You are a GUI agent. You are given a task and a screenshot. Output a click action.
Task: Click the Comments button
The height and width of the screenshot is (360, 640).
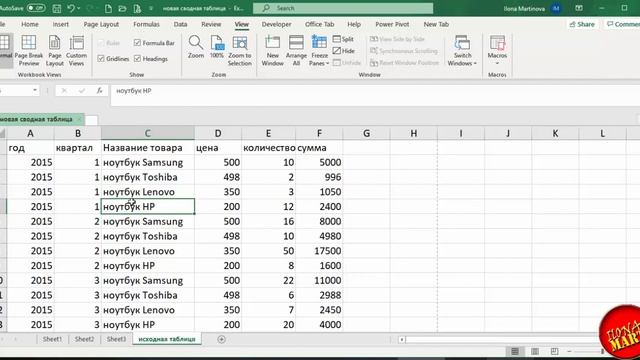[x=623, y=24]
